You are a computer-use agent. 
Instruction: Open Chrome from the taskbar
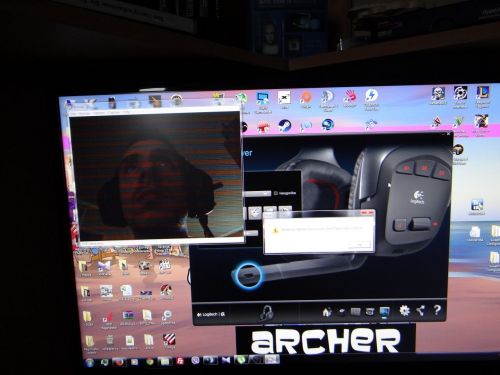coord(150,362)
